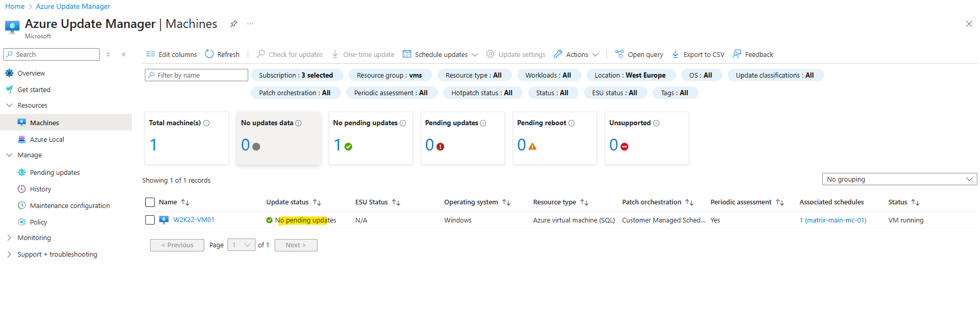Open Get started in the sidebar
This screenshot has width=980, height=312.
coord(34,90)
